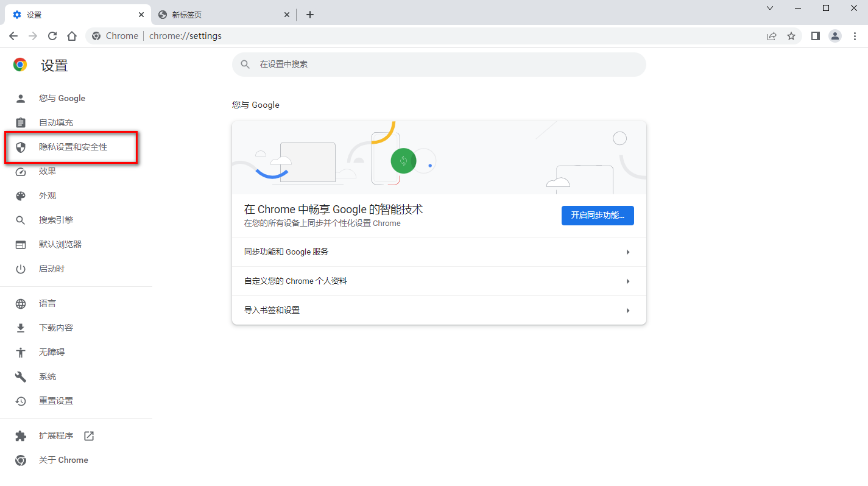Screen dimensions: 868x486
Task: Click the magnifier icon for 搜索引擎
Action: pyautogui.click(x=21, y=220)
